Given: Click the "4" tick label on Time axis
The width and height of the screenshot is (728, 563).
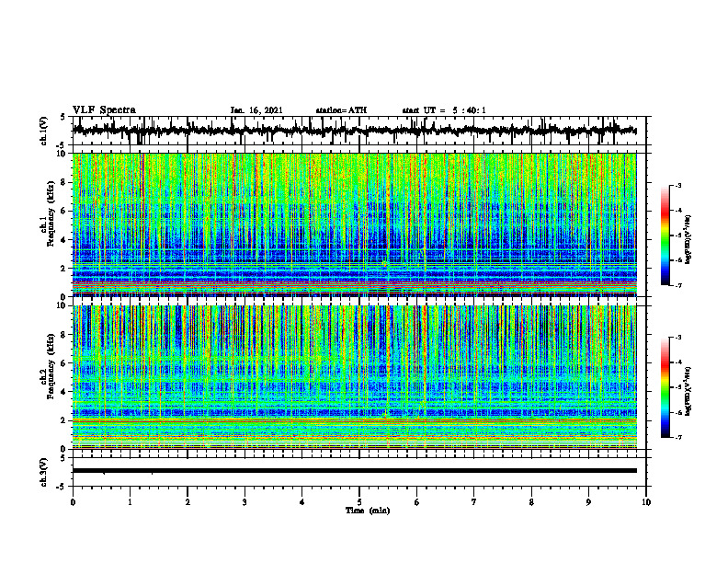Looking at the screenshot, I should (302, 502).
